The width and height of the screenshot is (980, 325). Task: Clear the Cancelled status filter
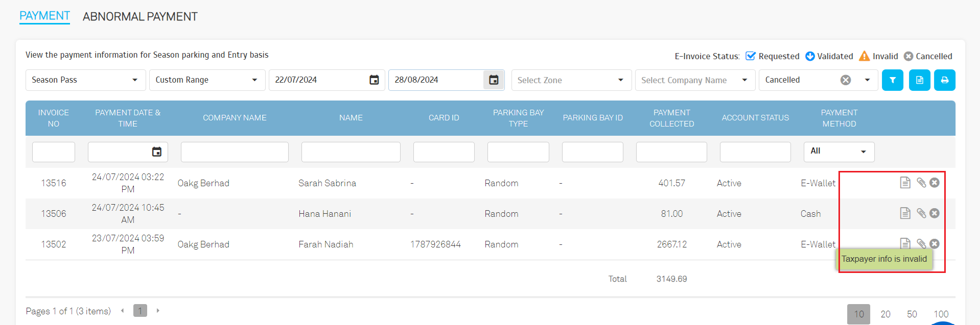point(846,80)
